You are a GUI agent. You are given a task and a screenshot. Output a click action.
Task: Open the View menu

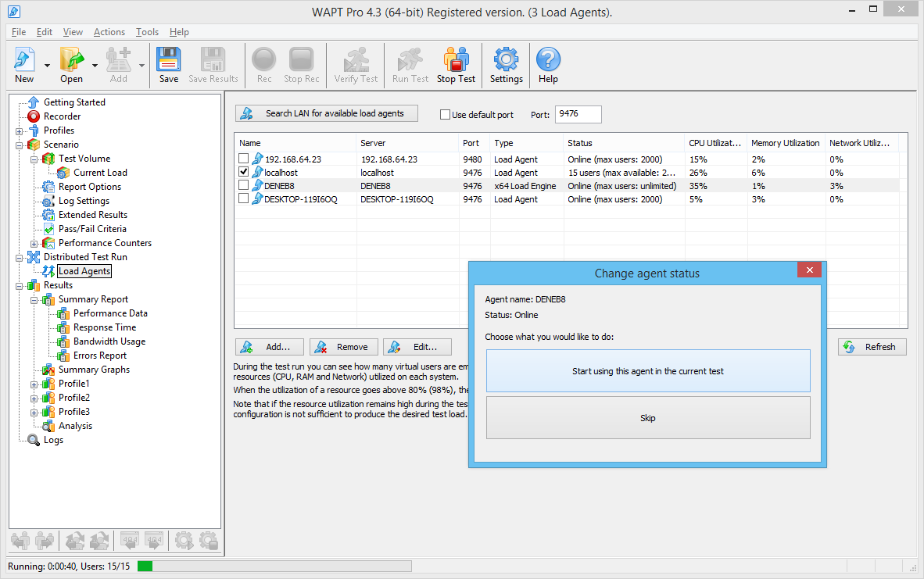[x=73, y=32]
